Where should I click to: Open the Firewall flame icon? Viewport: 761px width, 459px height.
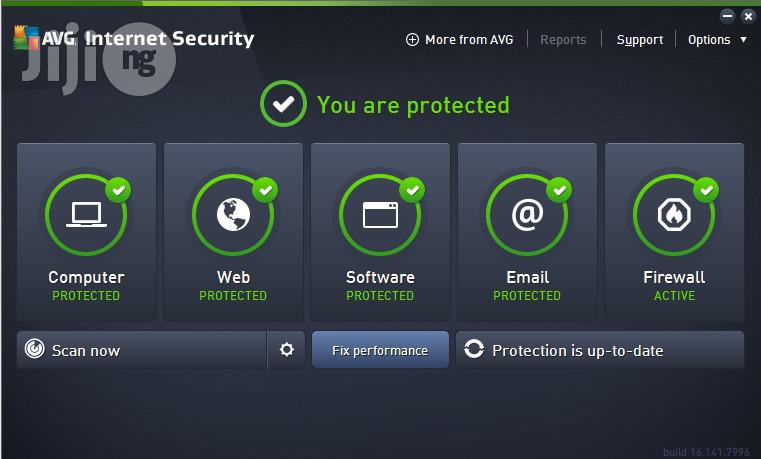674,214
